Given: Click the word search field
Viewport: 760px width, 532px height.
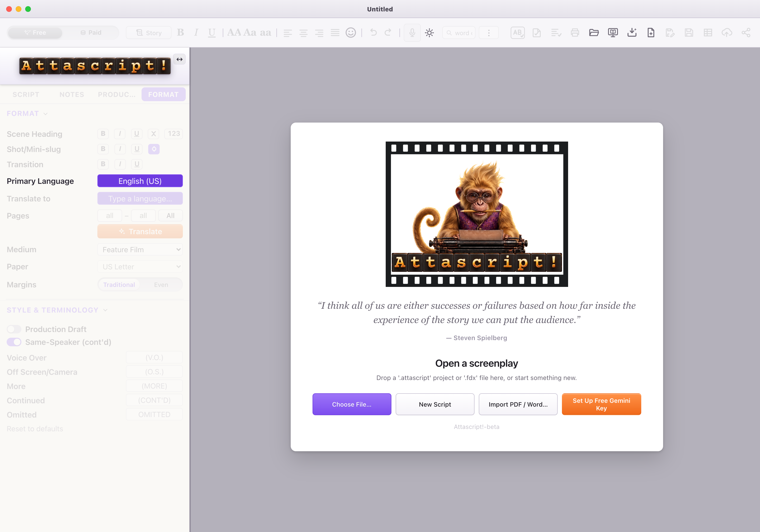Looking at the screenshot, I should pyautogui.click(x=459, y=33).
